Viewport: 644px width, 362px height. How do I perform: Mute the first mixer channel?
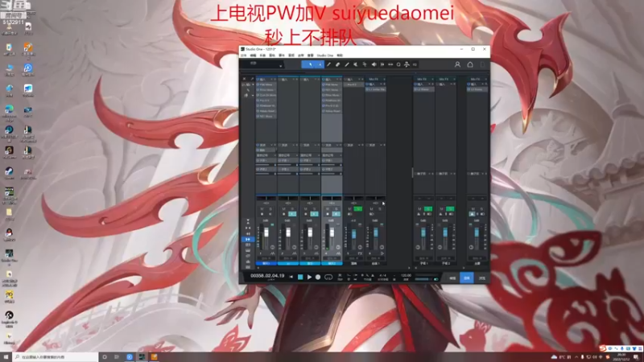click(262, 209)
